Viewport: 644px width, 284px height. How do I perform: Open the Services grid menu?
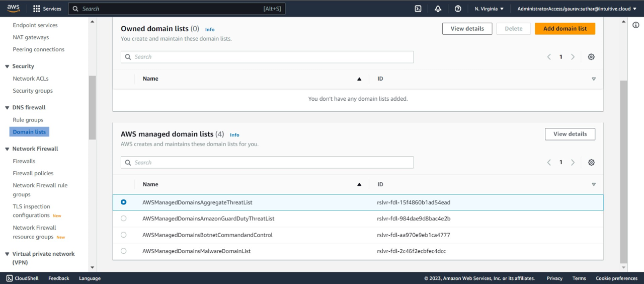pos(47,9)
